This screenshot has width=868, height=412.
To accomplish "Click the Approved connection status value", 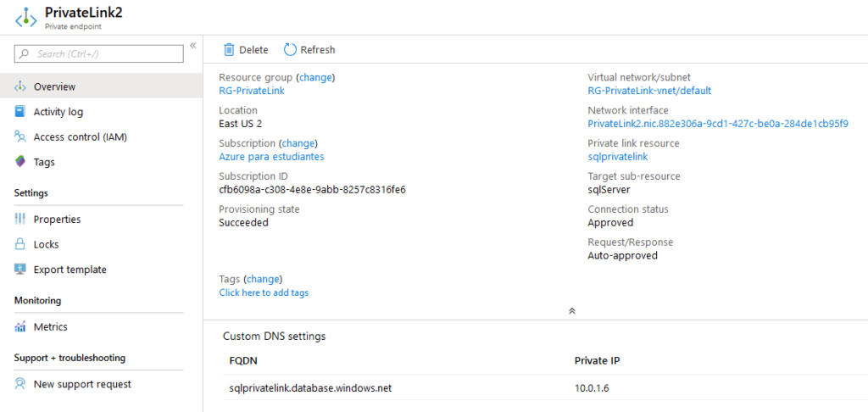I will pyautogui.click(x=610, y=223).
